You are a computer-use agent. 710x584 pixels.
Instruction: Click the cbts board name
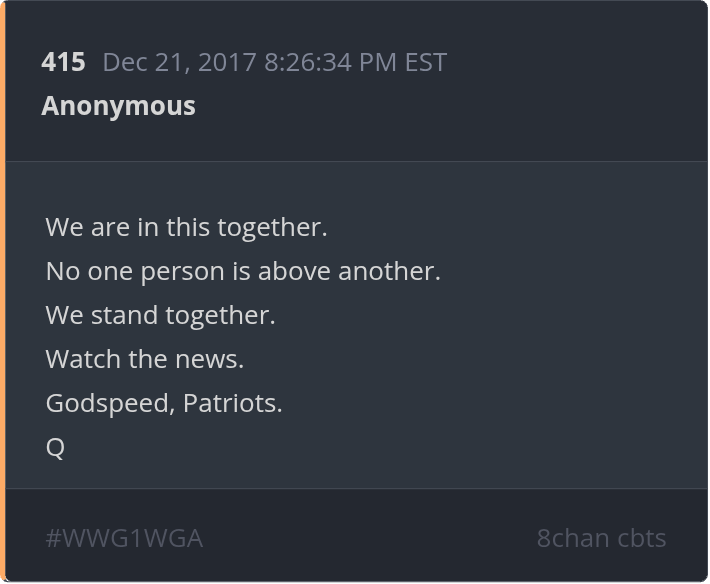pyautogui.click(x=640, y=538)
